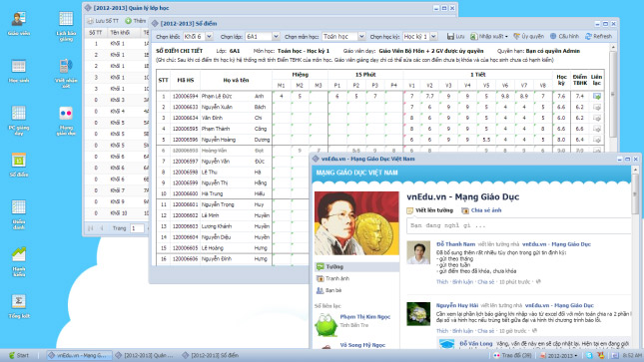Click Điểm TBHK value 7.4
The image size is (644, 362).
coord(579,96)
